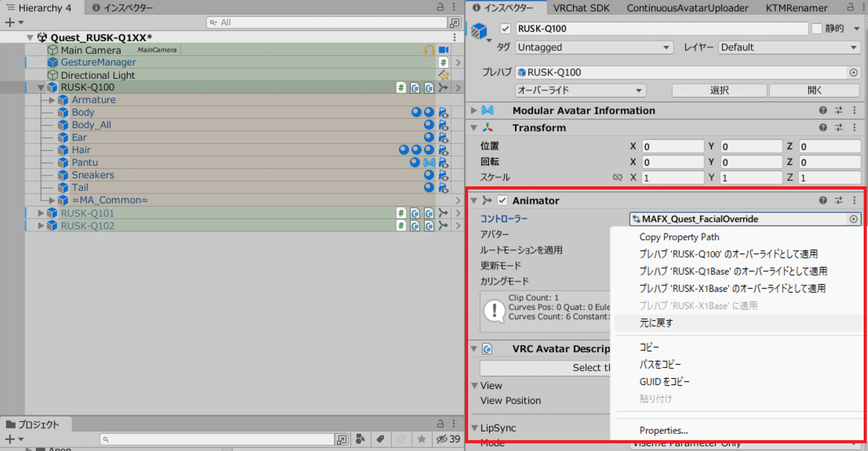Toggle the Animator component enabled checkbox

click(x=503, y=200)
